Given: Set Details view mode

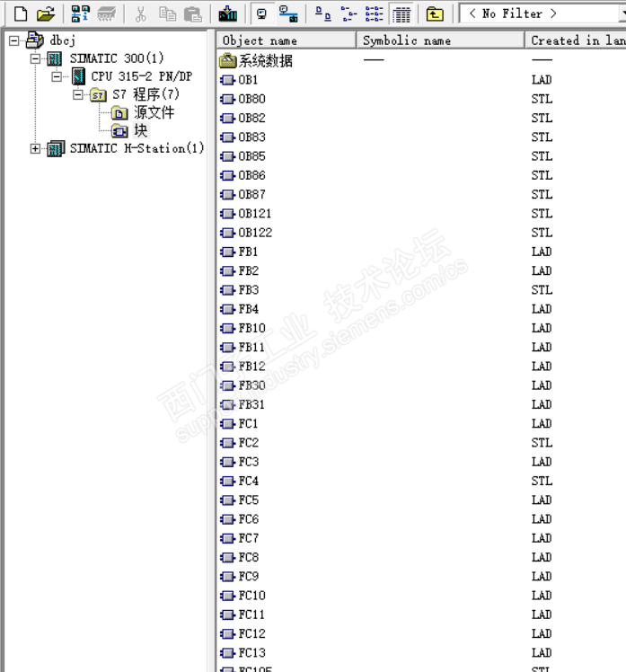Looking at the screenshot, I should pyautogui.click(x=401, y=14).
